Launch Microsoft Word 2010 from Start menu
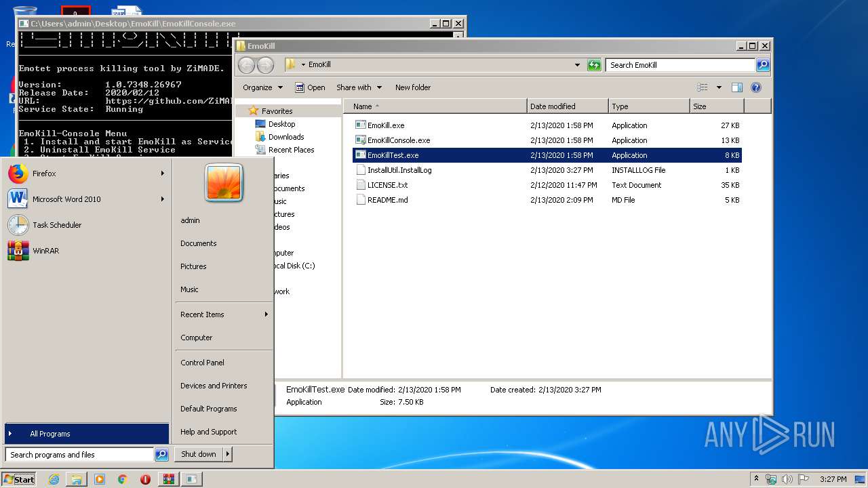868x488 pixels. (x=85, y=199)
